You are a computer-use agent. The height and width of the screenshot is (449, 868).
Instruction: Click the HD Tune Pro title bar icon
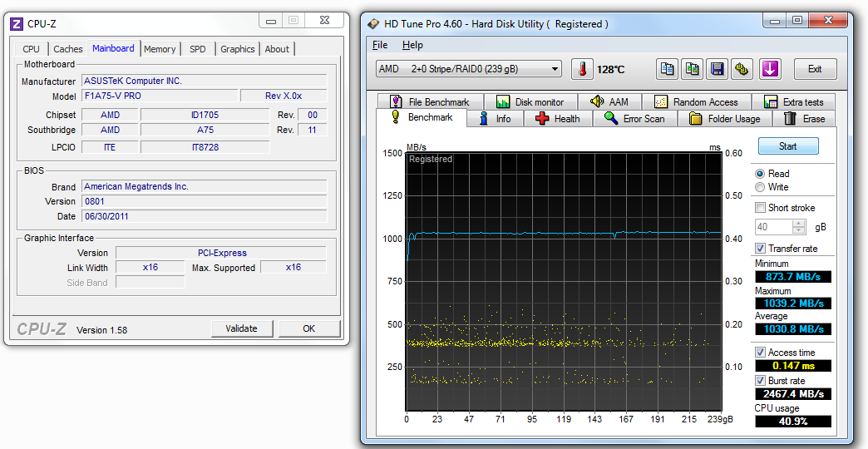(373, 24)
